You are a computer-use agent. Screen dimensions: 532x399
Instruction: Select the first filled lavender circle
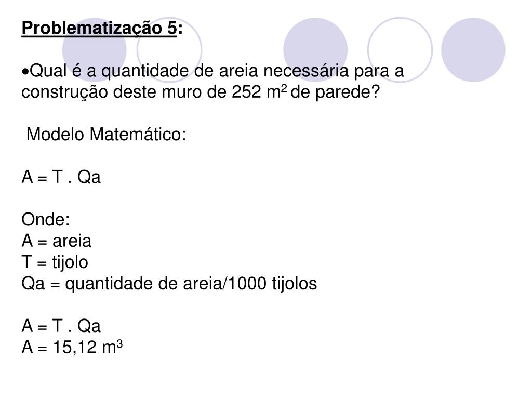pos(95,50)
